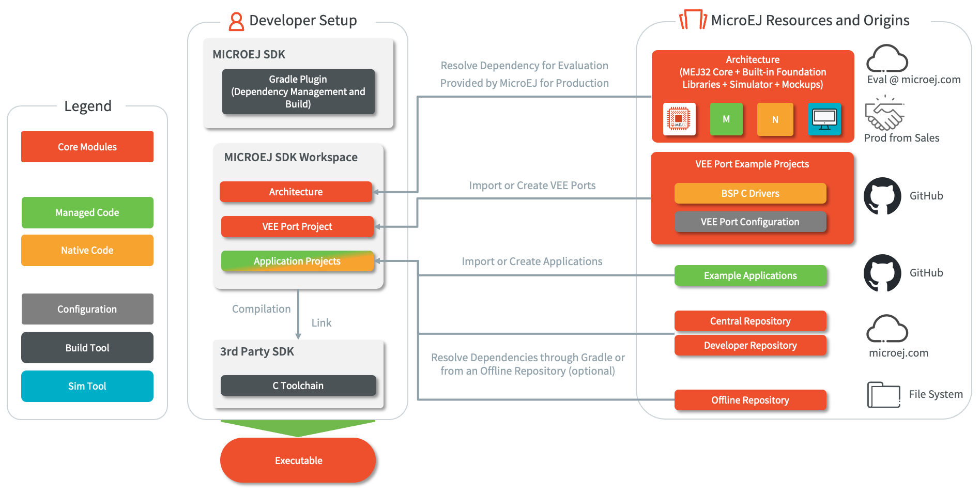Image resolution: width=980 pixels, height=494 pixels.
Task: Click the Resolve Dependency for Evaluation text
Action: click(x=524, y=66)
